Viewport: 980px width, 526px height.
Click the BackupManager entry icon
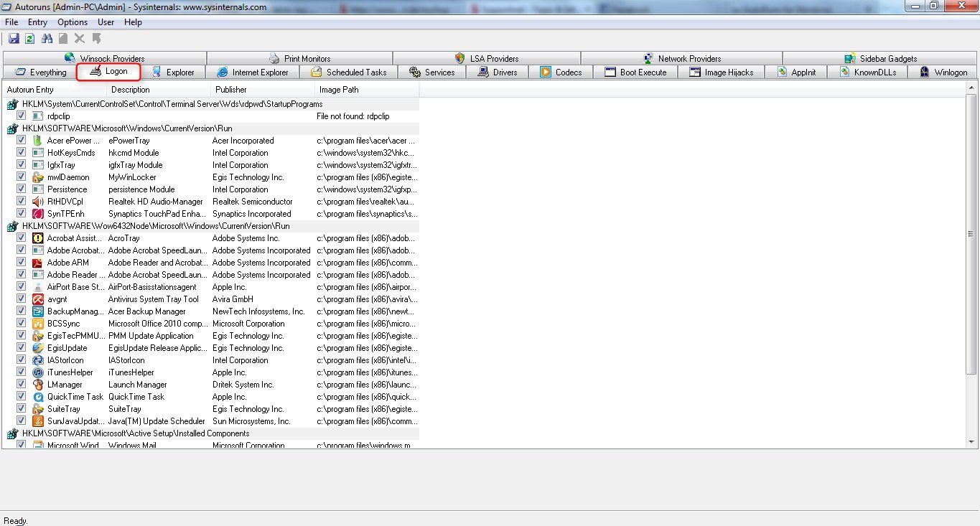(38, 311)
